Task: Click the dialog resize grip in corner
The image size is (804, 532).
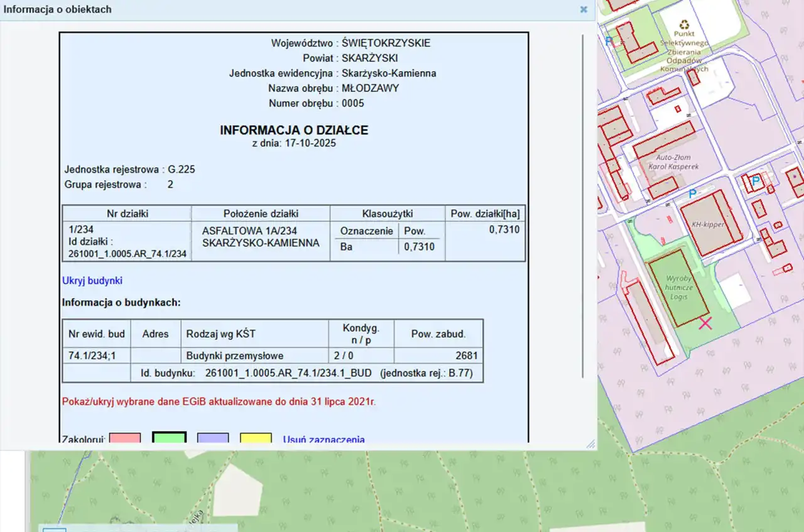Action: (x=590, y=444)
